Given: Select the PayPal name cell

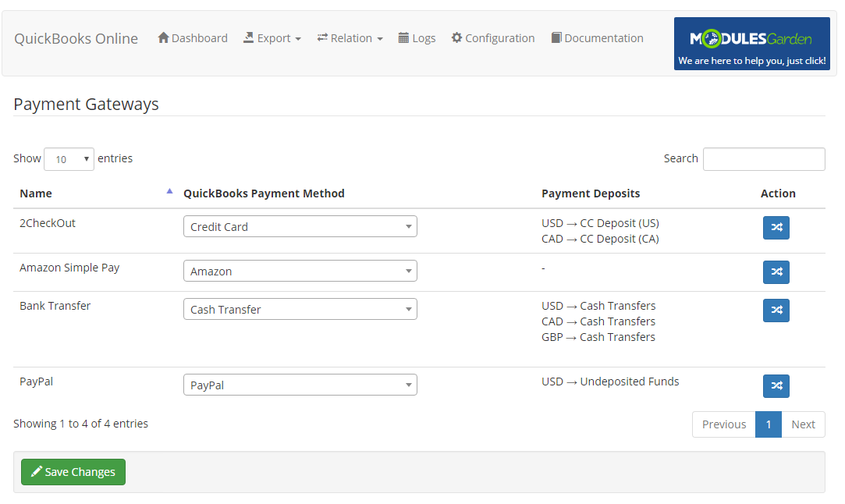Looking at the screenshot, I should point(36,382).
